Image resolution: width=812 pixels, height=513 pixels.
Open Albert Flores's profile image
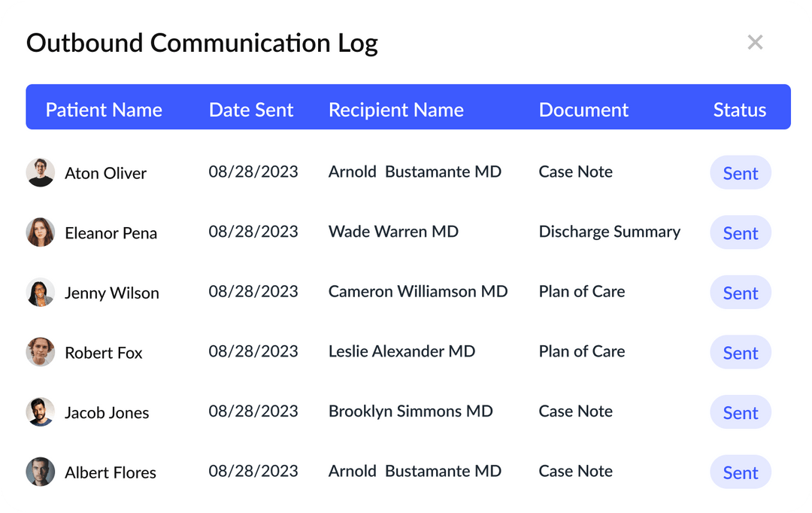40,472
